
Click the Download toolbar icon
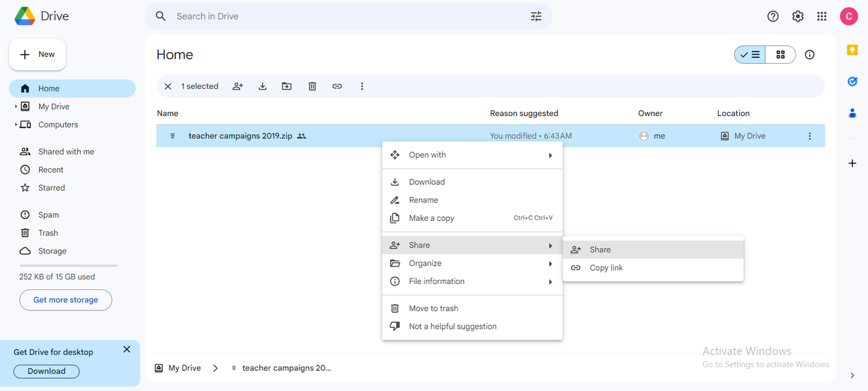coord(262,86)
